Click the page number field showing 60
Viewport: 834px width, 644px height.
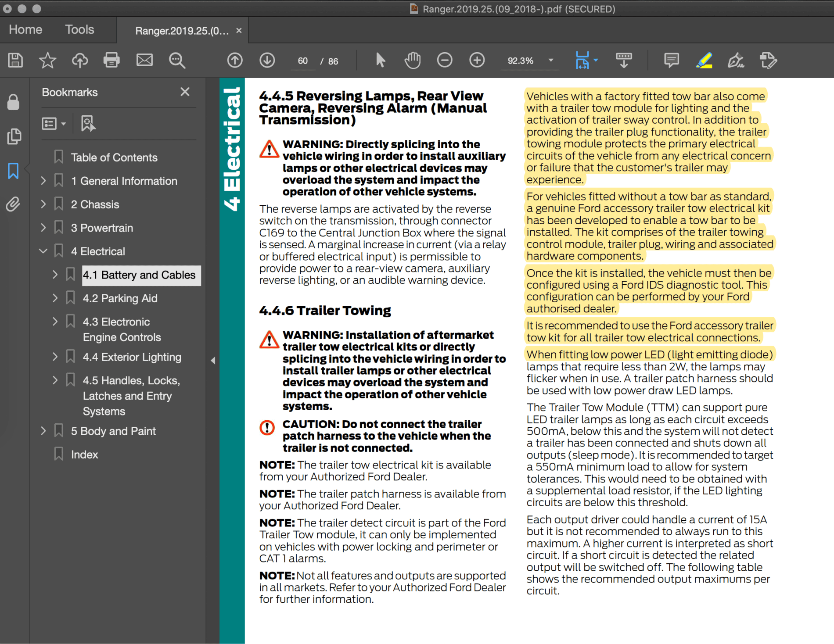point(303,61)
